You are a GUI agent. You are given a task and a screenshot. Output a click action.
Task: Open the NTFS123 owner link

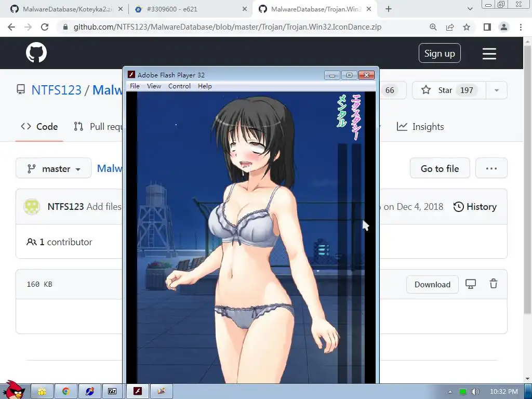(56, 90)
